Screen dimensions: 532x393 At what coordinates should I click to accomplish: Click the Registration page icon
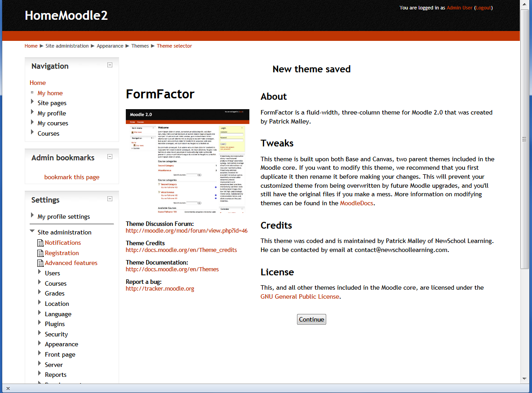[x=40, y=253]
